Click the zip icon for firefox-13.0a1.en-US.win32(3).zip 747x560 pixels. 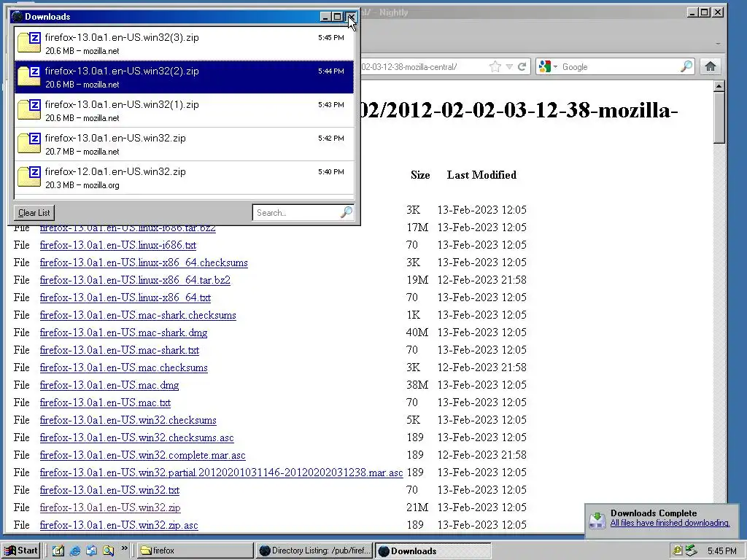29,42
